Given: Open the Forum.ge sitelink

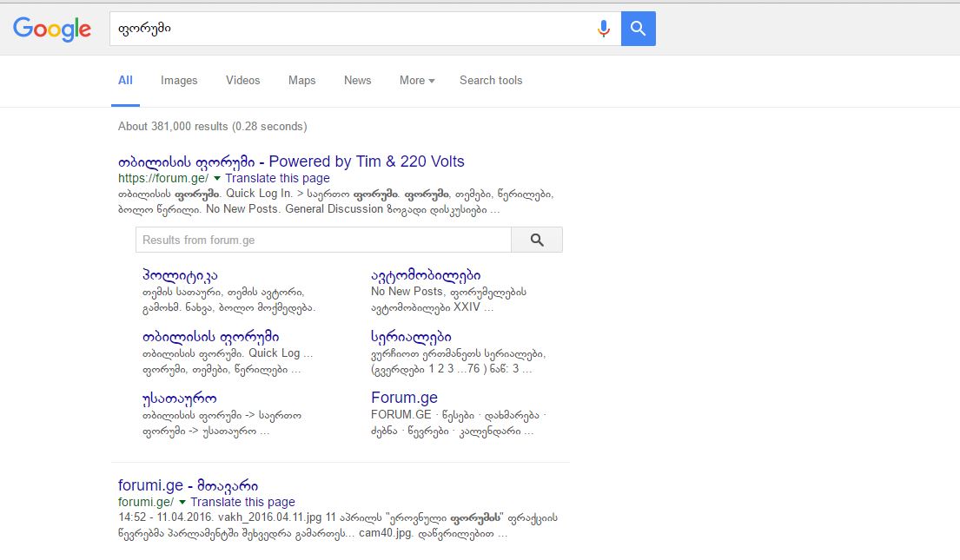Looking at the screenshot, I should tap(404, 398).
